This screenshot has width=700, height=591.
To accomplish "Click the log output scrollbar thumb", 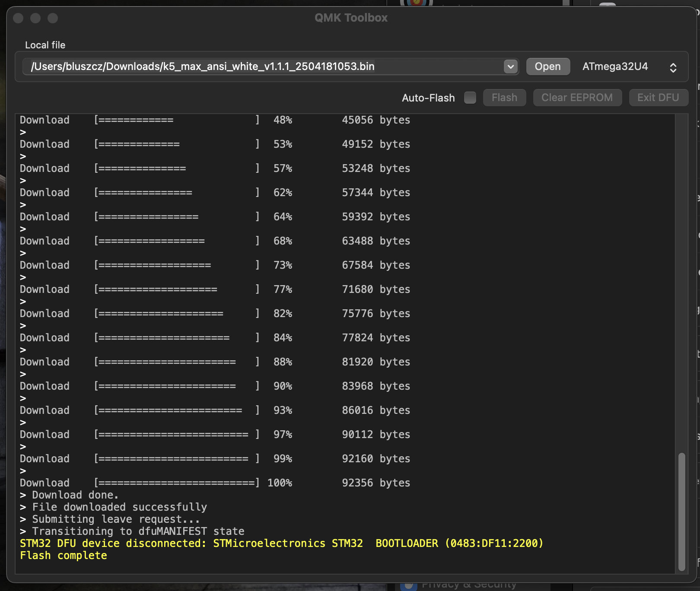I will coord(681,512).
